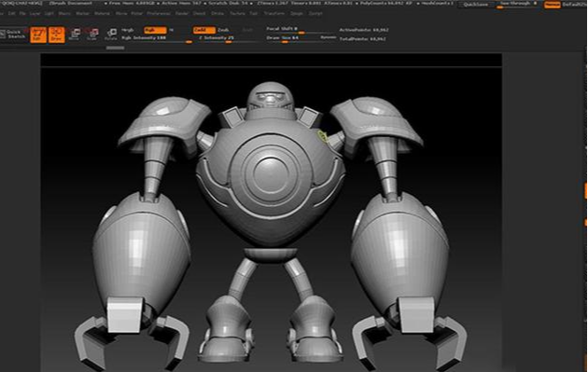Open the Marker menu
Viewport: 588px width, 372px height.
(x=82, y=13)
